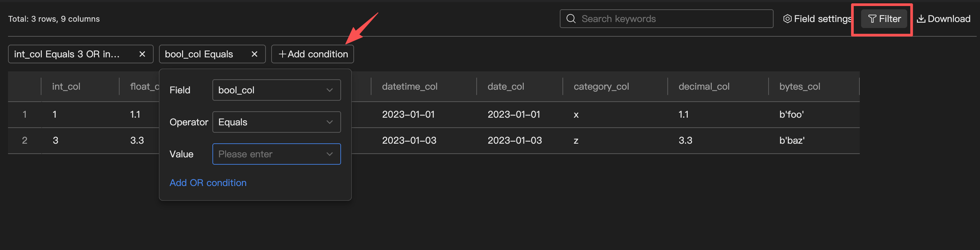Select the decimal_col column header

pos(704,87)
